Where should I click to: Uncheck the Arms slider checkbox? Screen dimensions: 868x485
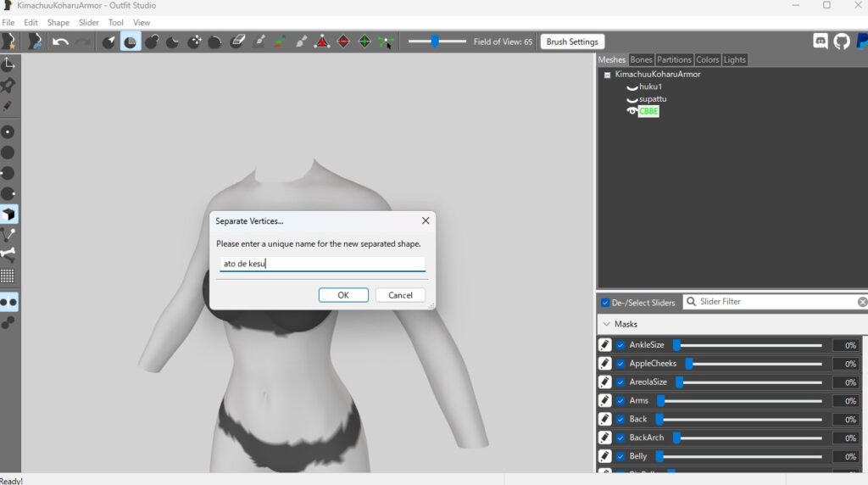tap(620, 401)
